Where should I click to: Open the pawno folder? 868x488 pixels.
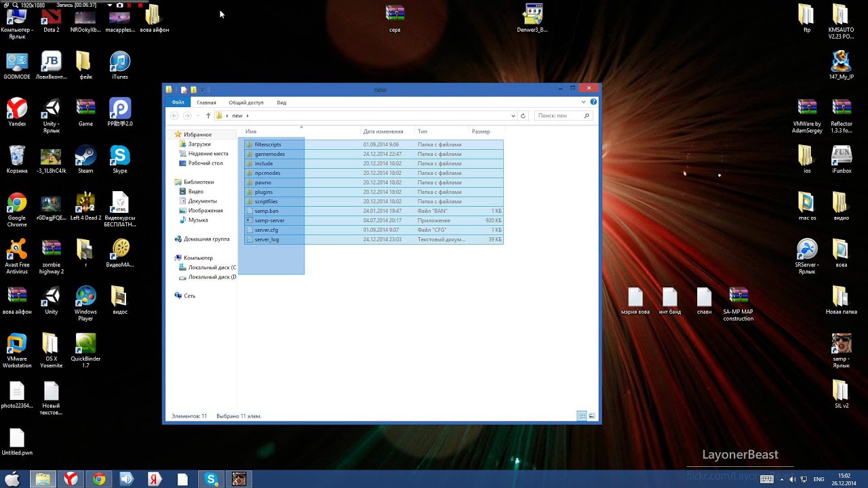[x=374, y=182]
